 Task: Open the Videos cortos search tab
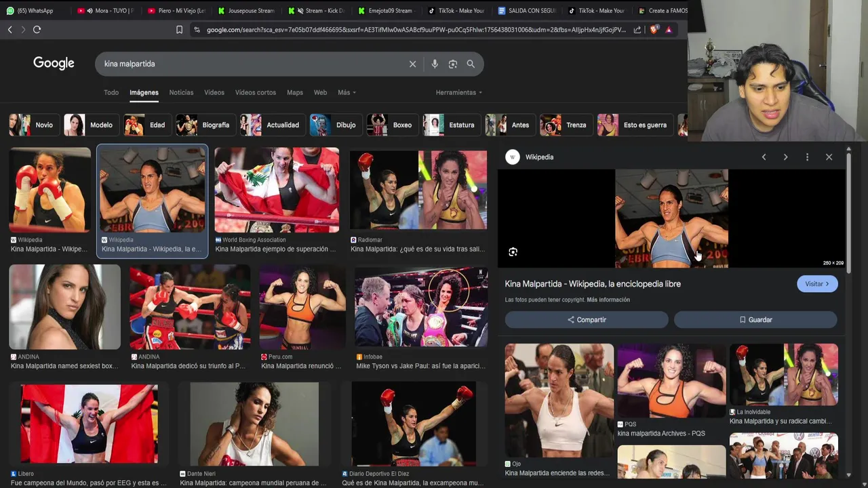(x=256, y=93)
